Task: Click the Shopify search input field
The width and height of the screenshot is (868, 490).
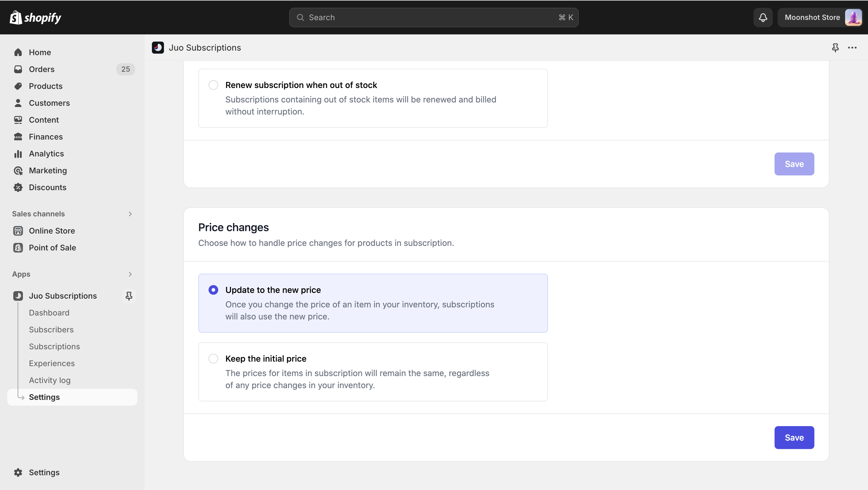Action: 434,17
